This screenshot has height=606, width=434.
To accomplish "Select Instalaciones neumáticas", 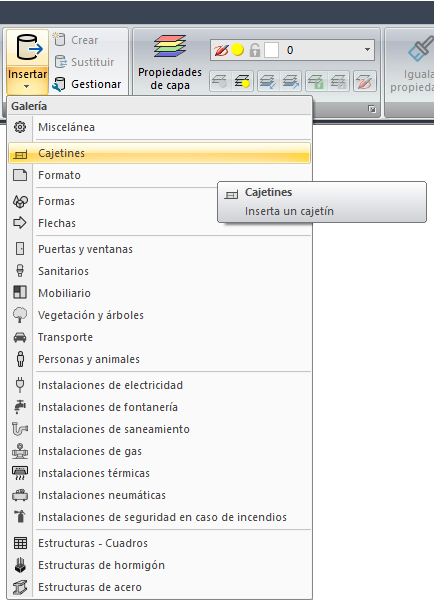I will tap(159, 495).
